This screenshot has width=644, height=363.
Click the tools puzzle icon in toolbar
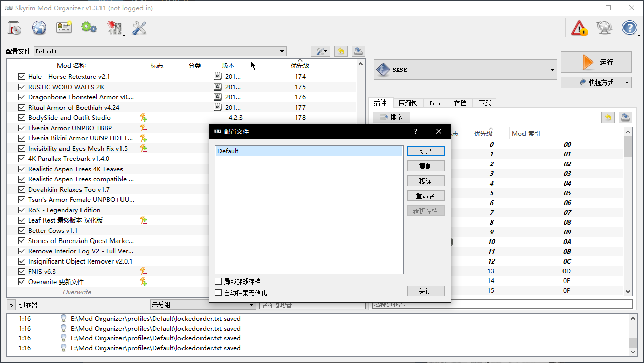pyautogui.click(x=114, y=28)
